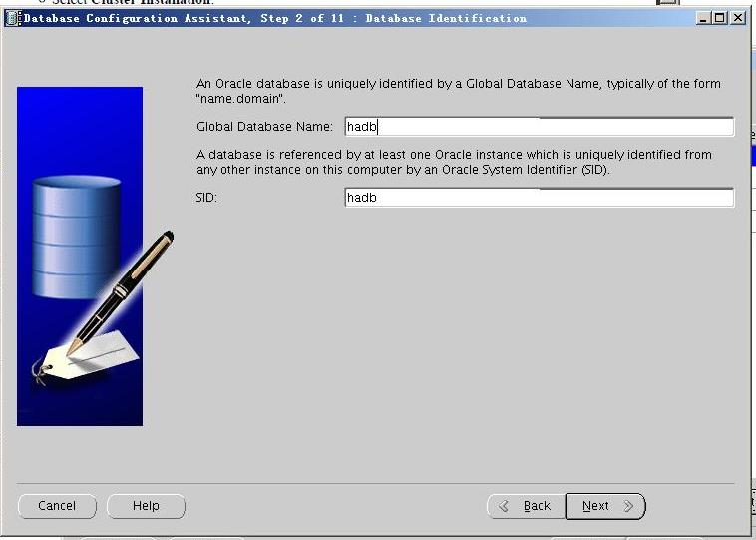
Task: Click the window icon in title bar
Action: 13,18
